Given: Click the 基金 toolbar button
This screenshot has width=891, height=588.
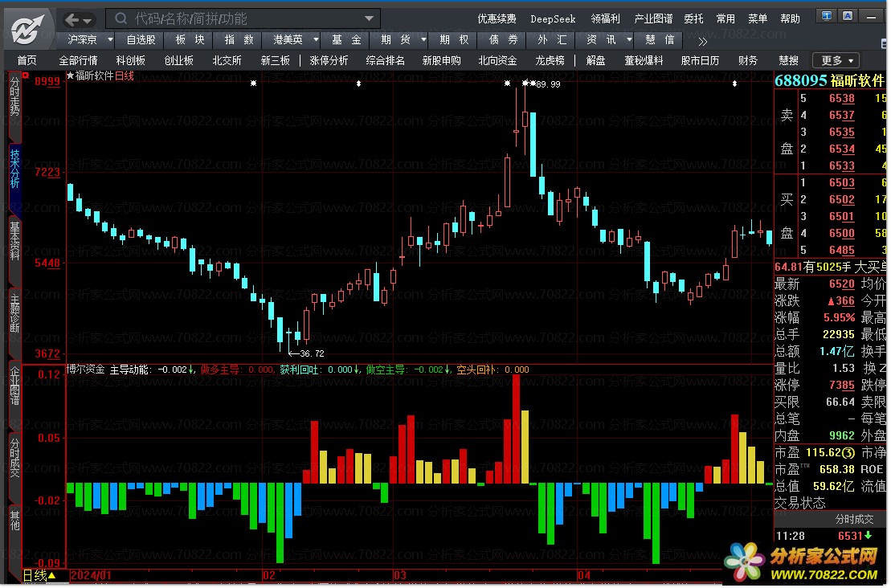Looking at the screenshot, I should 346,40.
